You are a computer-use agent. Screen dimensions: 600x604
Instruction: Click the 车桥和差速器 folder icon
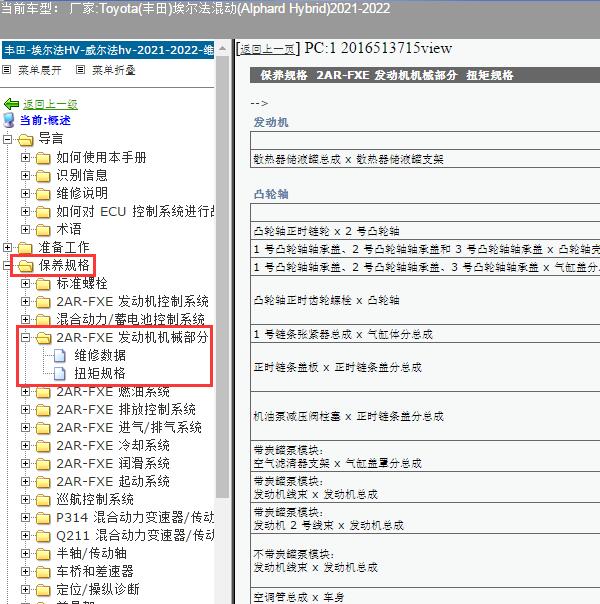click(43, 572)
